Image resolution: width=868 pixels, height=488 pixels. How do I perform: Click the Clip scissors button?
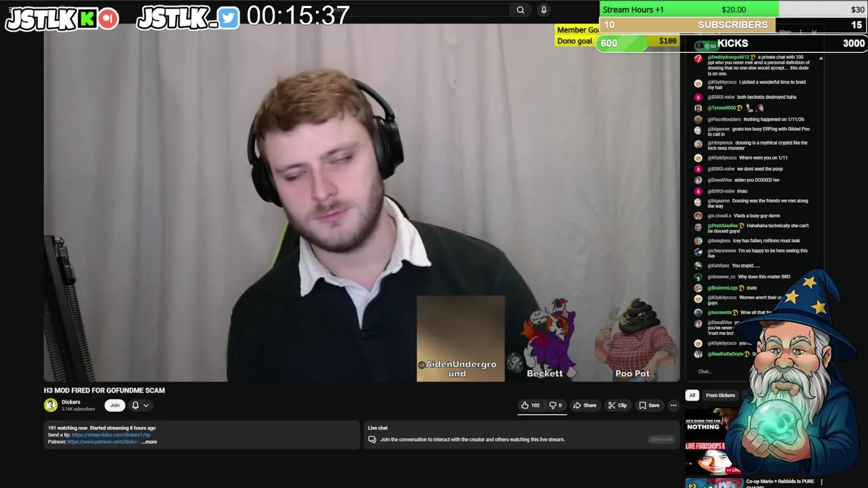pyautogui.click(x=617, y=405)
